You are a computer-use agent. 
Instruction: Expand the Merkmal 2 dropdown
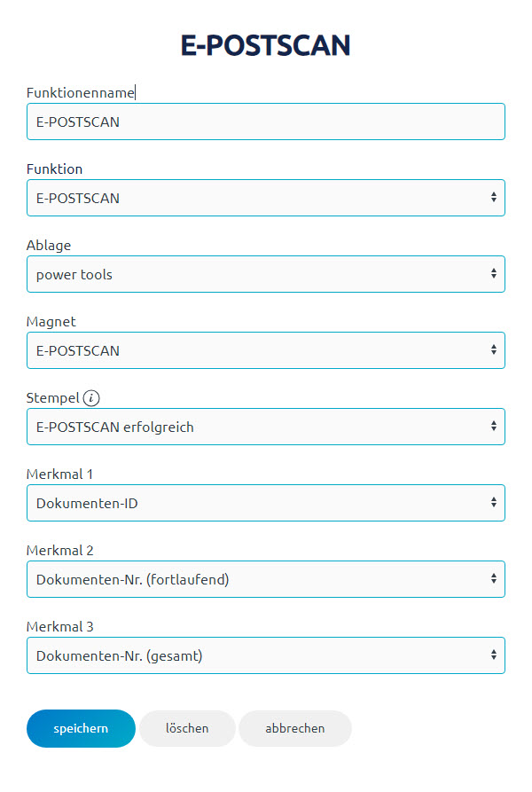(266, 579)
